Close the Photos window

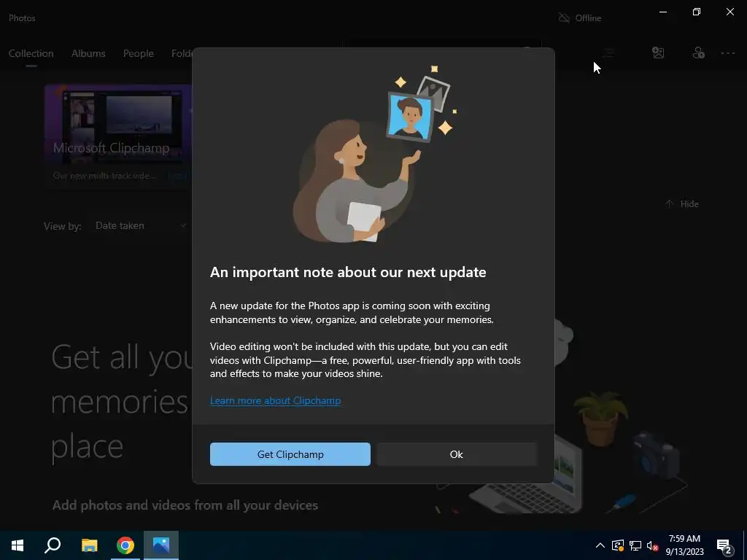pyautogui.click(x=729, y=12)
